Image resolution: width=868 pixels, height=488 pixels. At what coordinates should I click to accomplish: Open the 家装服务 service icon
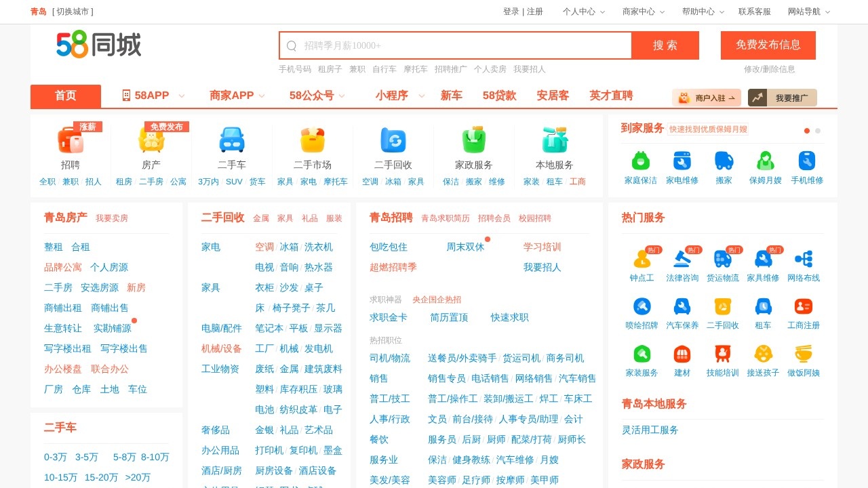[642, 354]
